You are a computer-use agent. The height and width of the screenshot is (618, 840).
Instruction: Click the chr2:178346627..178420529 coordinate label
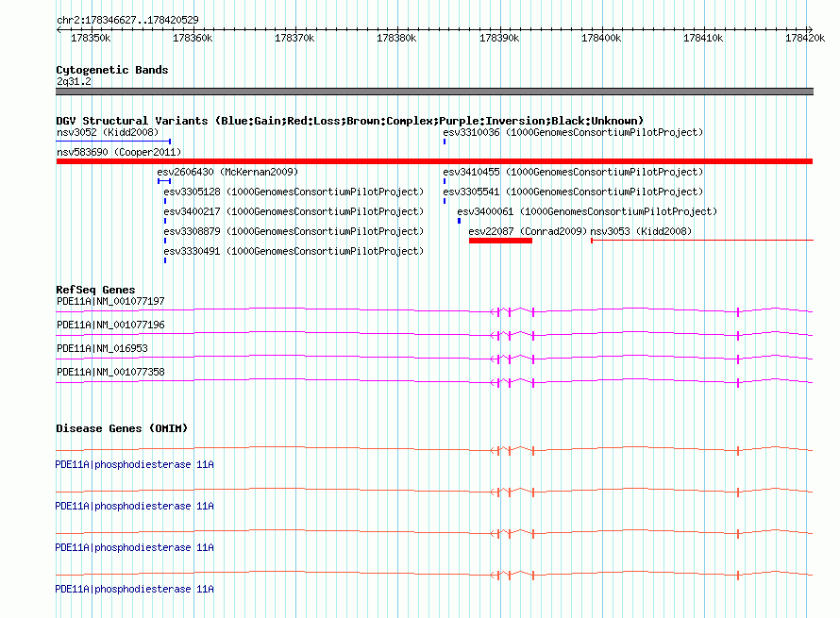[127, 20]
